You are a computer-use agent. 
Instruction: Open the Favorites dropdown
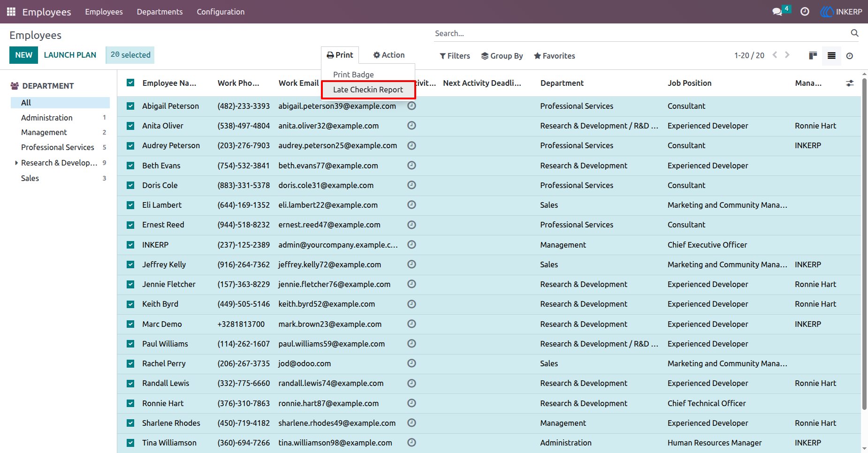pyautogui.click(x=554, y=56)
